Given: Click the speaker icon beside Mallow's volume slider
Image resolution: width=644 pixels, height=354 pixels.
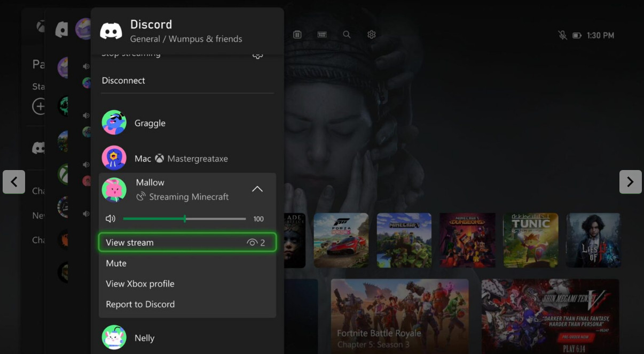Looking at the screenshot, I should 111,219.
